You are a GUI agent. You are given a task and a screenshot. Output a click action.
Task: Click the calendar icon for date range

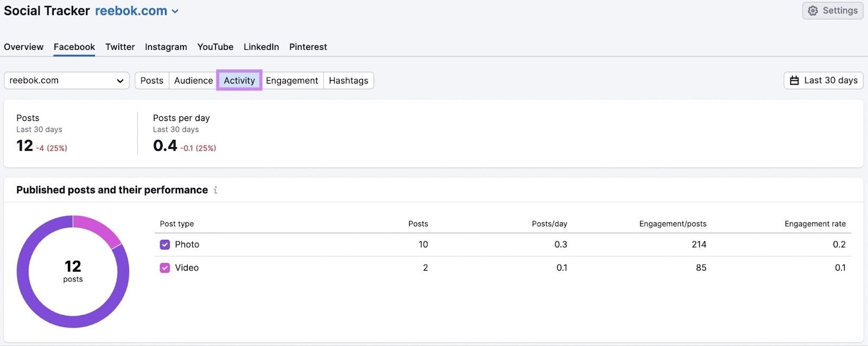794,80
